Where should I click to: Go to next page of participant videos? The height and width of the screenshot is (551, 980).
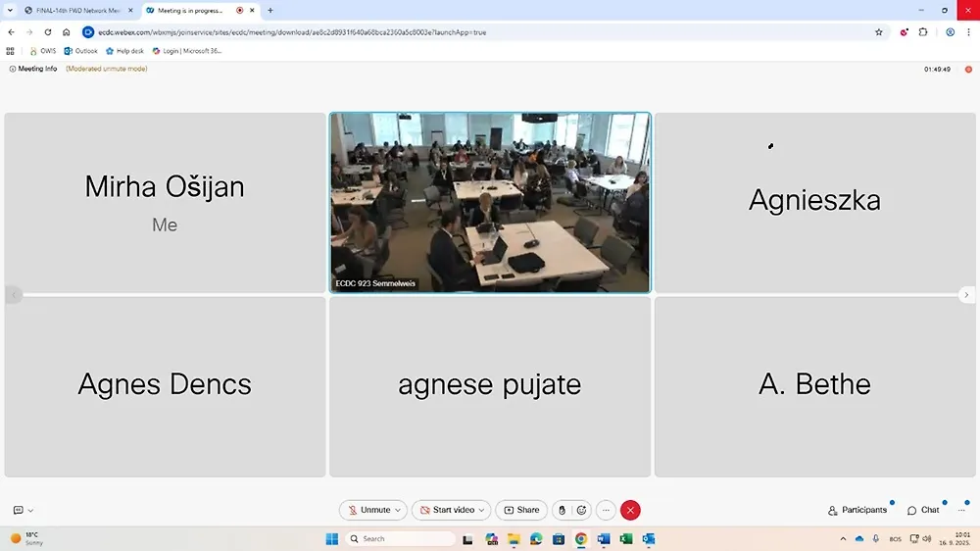pos(966,295)
